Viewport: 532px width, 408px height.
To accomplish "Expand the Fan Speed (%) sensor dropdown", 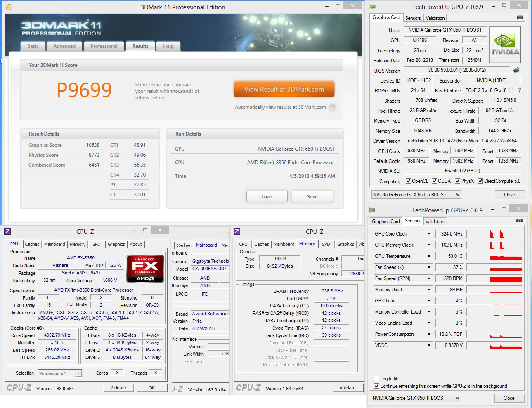I will [429, 267].
